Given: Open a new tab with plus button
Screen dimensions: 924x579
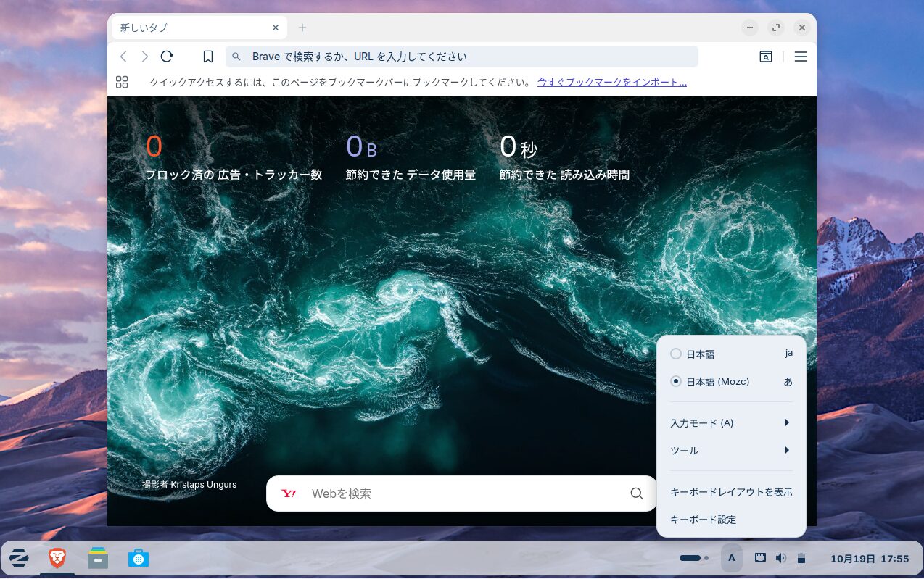Looking at the screenshot, I should point(302,28).
